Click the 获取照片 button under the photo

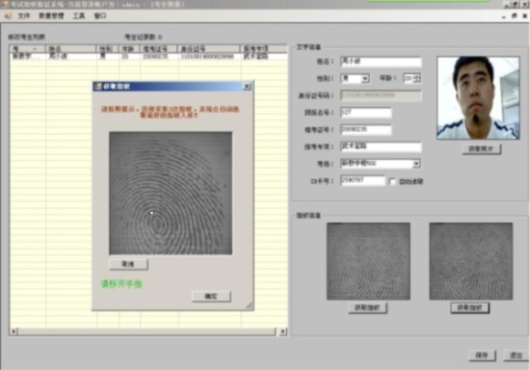(x=481, y=149)
